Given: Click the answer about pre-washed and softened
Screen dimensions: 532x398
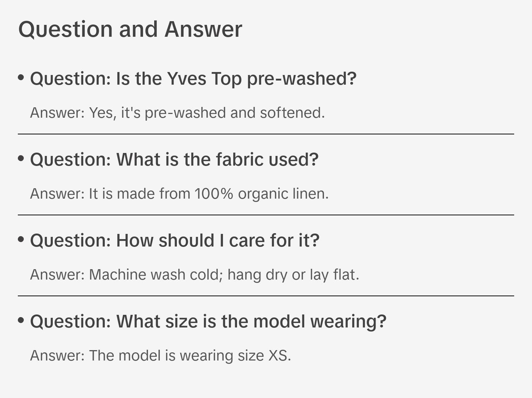Looking at the screenshot, I should pos(177,113).
